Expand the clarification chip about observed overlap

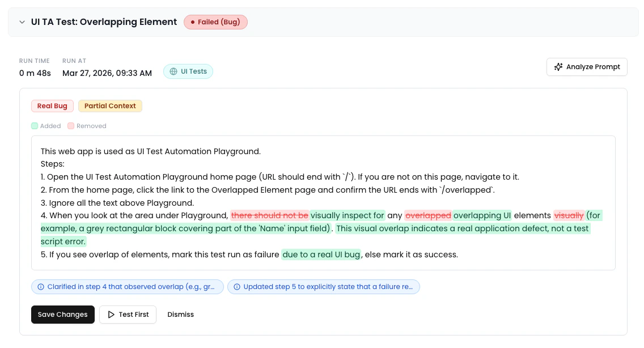128,287
